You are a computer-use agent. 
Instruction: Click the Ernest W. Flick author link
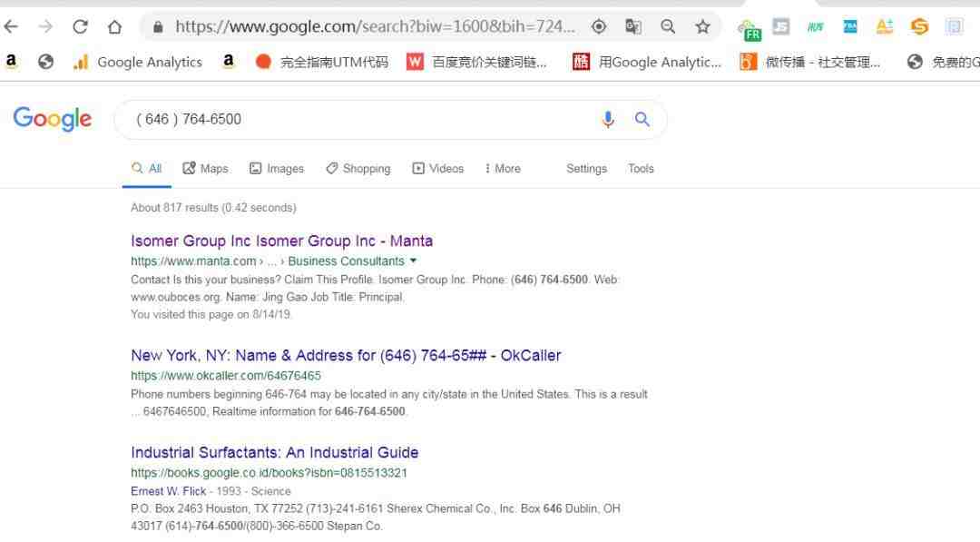point(168,491)
